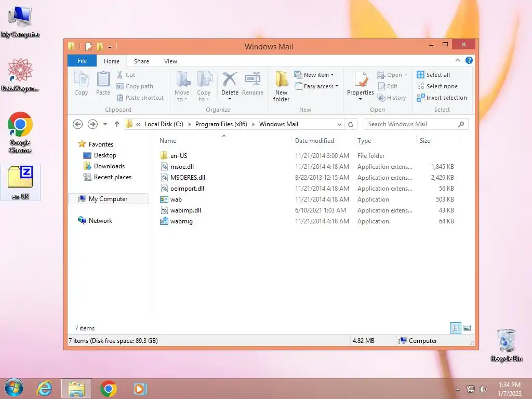Image resolution: width=532 pixels, height=399 pixels.
Task: Open recent locations dropdown arrow
Action: pyautogui.click(x=105, y=124)
